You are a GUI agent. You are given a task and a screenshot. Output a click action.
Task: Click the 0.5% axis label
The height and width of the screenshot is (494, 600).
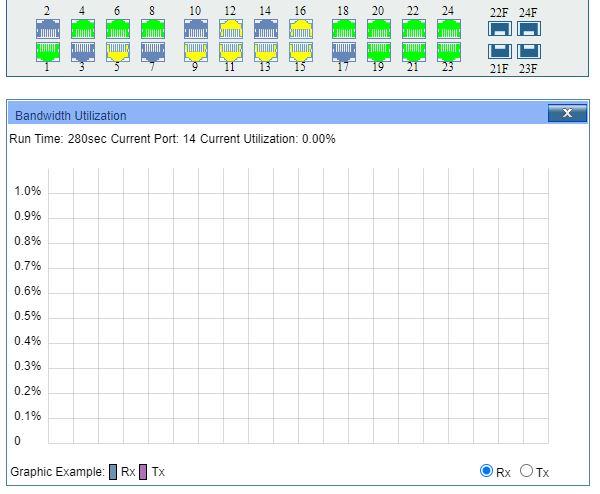pyautogui.click(x=28, y=316)
